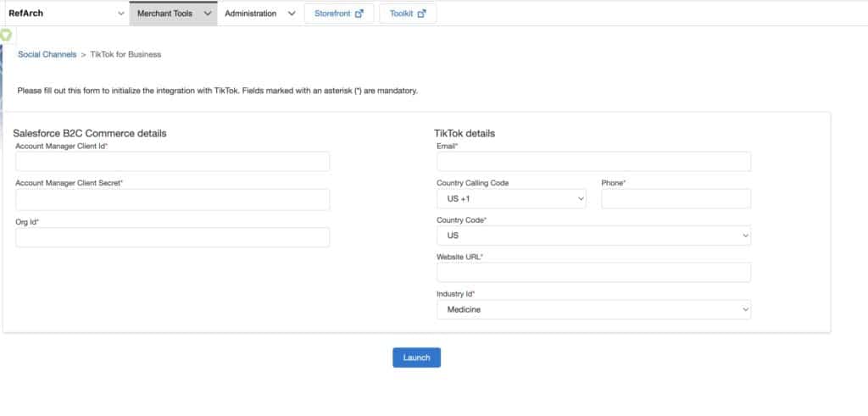Focus the Account Manager Client Secret field

172,200
